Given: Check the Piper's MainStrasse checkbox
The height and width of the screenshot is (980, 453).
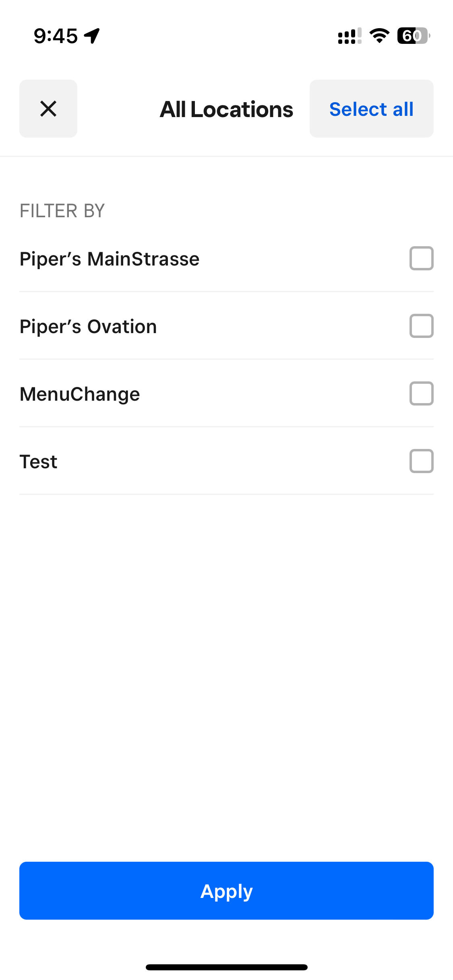Looking at the screenshot, I should click(x=421, y=258).
